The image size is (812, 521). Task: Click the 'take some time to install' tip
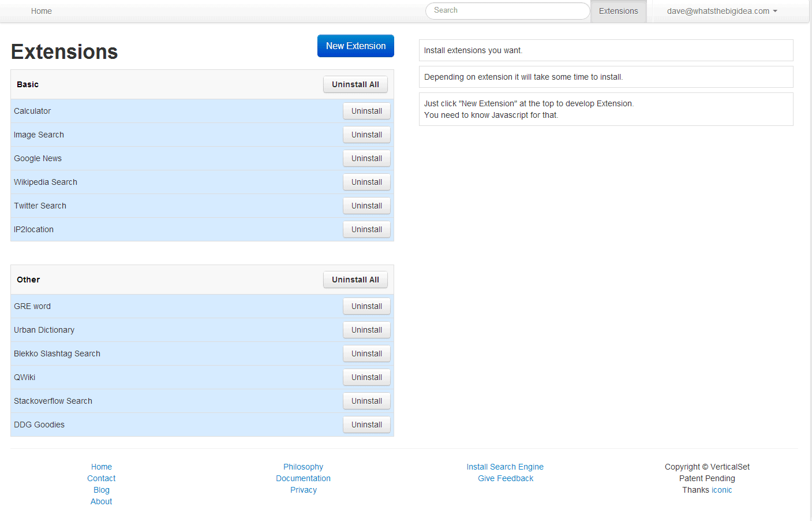[x=606, y=77]
